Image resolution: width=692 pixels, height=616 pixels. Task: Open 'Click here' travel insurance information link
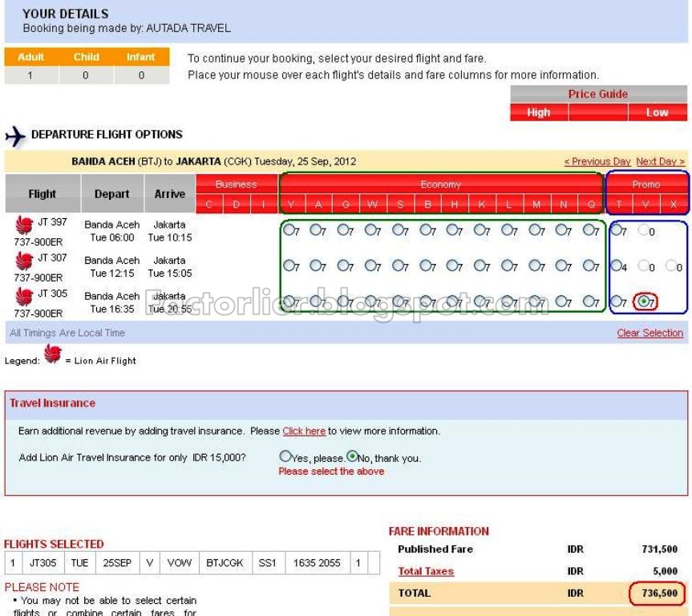(304, 431)
